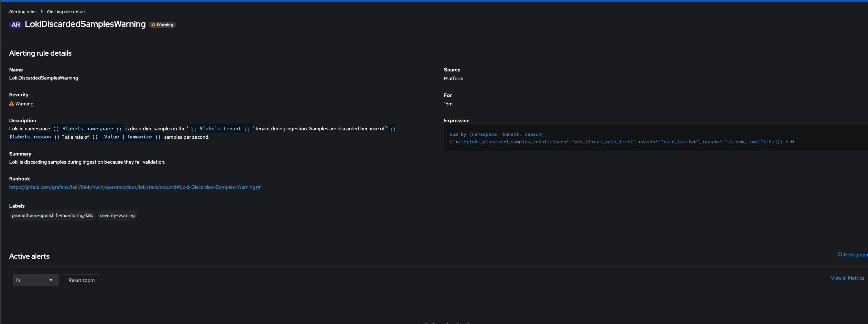Click the Expression field label
Image resolution: width=868 pixels, height=324 pixels.
[x=457, y=121]
